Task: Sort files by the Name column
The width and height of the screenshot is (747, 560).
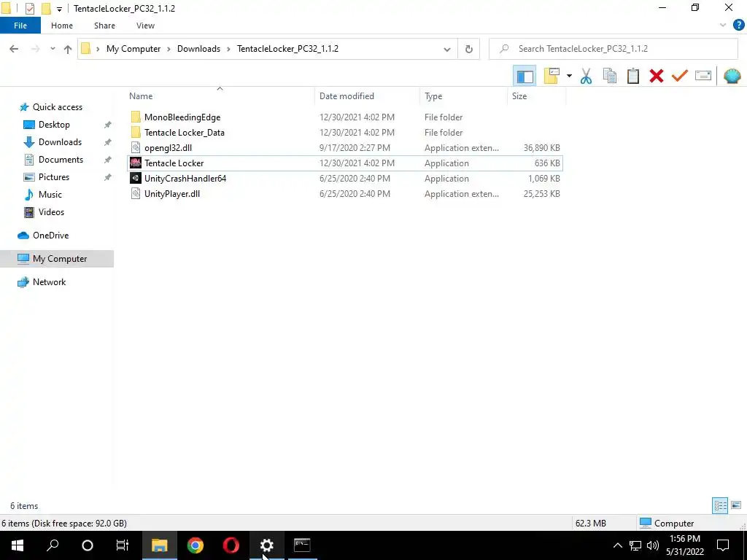Action: click(x=141, y=96)
